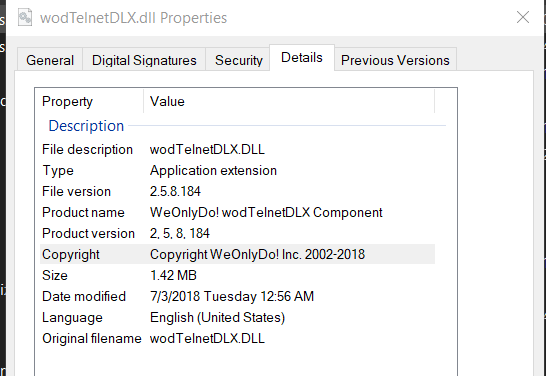Select the Size 1.42 MB row
Screen dimensions: 546x376
click(x=237, y=275)
